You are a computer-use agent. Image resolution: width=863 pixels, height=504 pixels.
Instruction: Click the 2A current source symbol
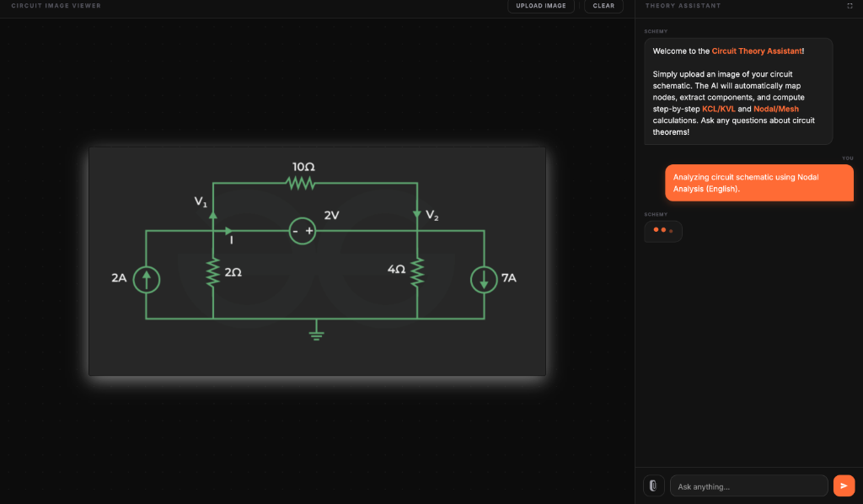147,280
